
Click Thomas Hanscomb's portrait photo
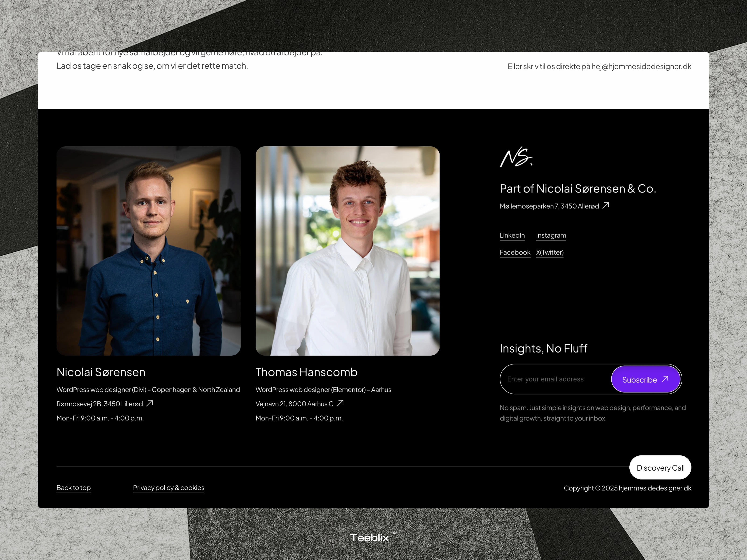pos(347,250)
